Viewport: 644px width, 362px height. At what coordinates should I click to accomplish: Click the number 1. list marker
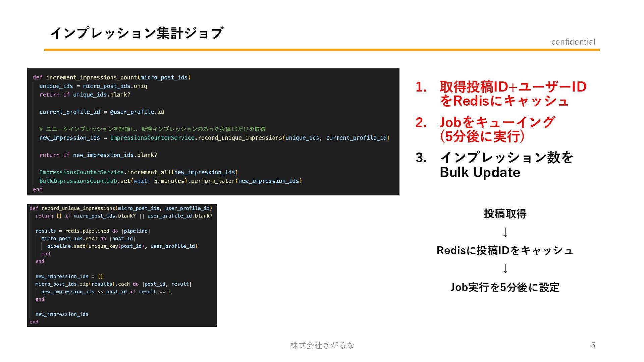(x=421, y=87)
